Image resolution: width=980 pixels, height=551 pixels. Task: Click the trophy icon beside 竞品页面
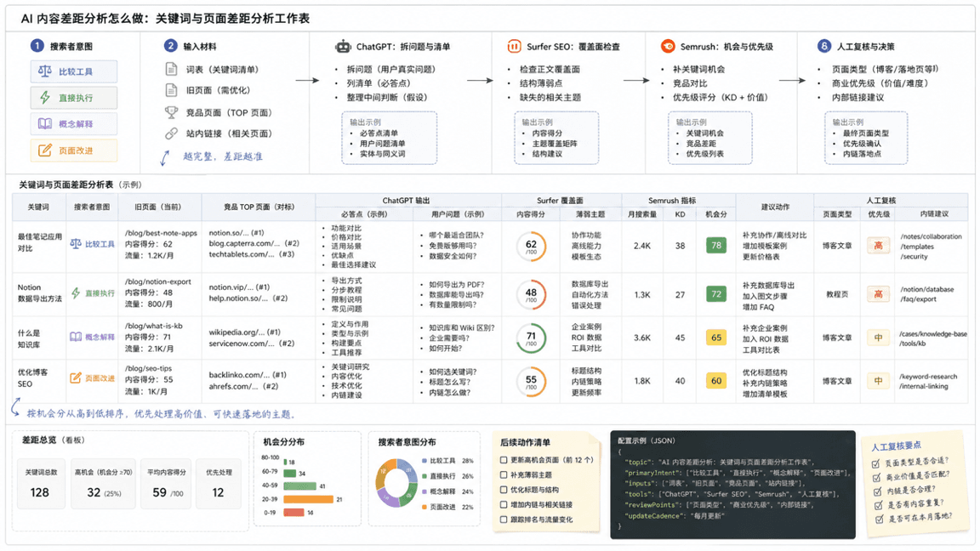pyautogui.click(x=171, y=112)
